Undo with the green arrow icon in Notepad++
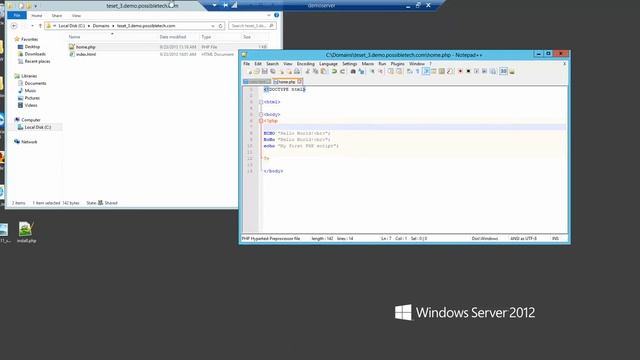 [334, 71]
